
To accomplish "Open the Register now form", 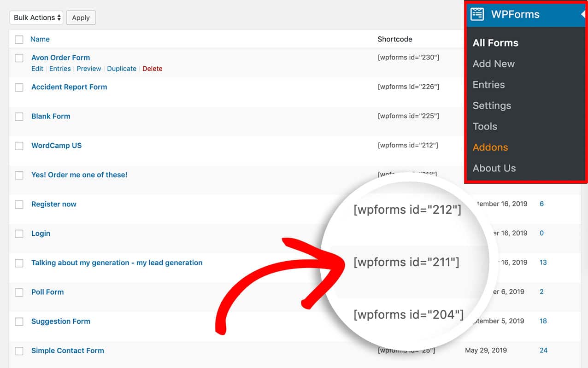I will tap(54, 204).
